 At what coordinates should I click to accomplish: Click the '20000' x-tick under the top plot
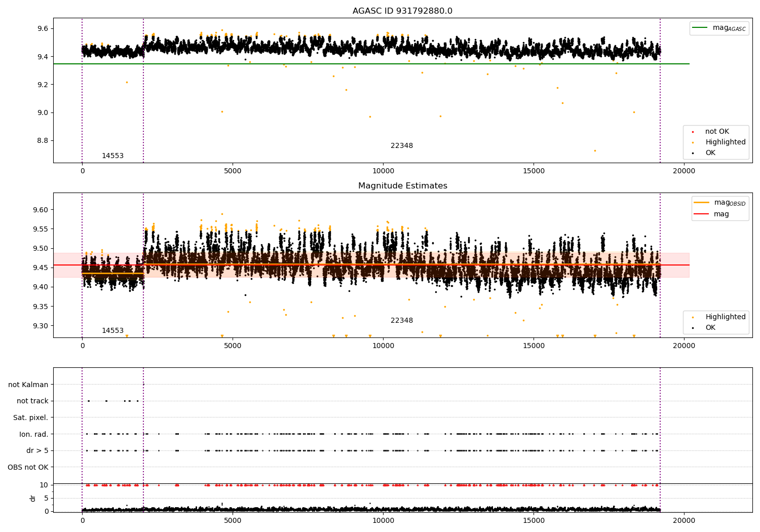point(684,171)
